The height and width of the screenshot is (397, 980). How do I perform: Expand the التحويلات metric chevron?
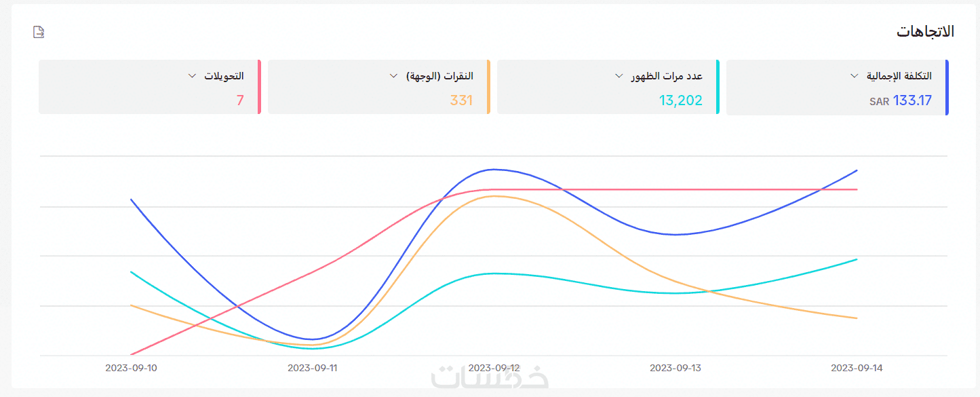tap(192, 76)
